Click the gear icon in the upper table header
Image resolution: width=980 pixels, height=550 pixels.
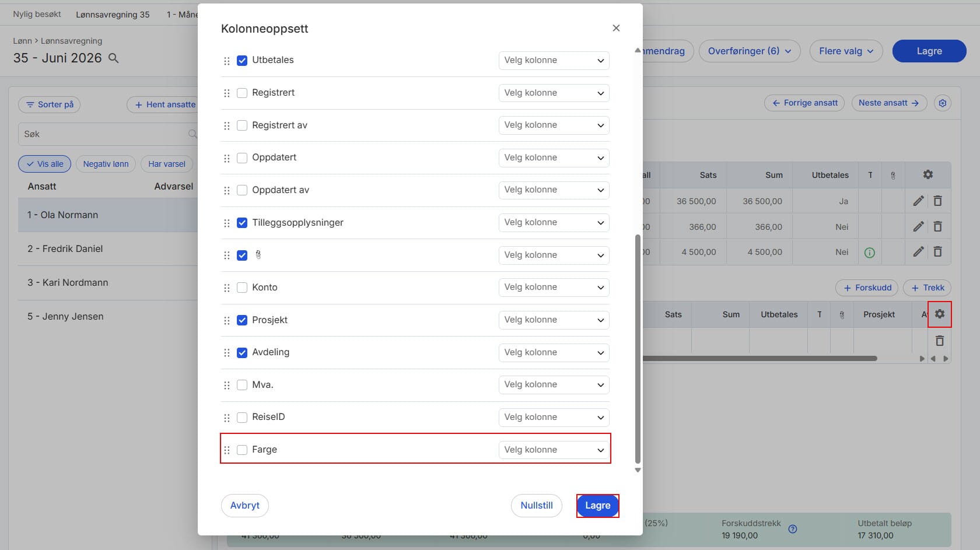[x=928, y=174]
